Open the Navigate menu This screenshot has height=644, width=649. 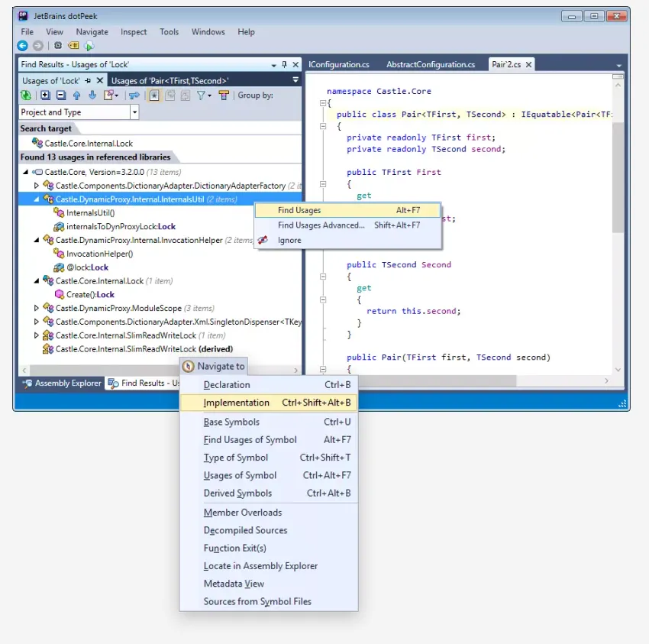[92, 32]
